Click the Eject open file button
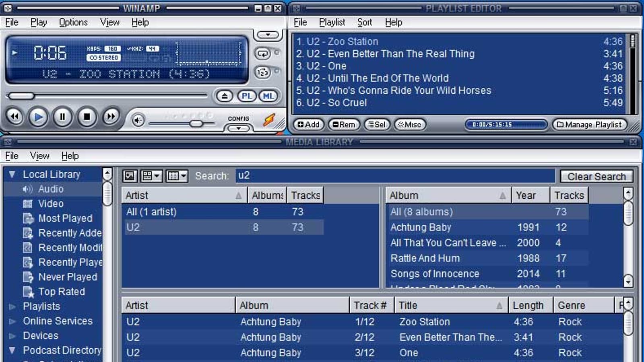 pyautogui.click(x=225, y=96)
